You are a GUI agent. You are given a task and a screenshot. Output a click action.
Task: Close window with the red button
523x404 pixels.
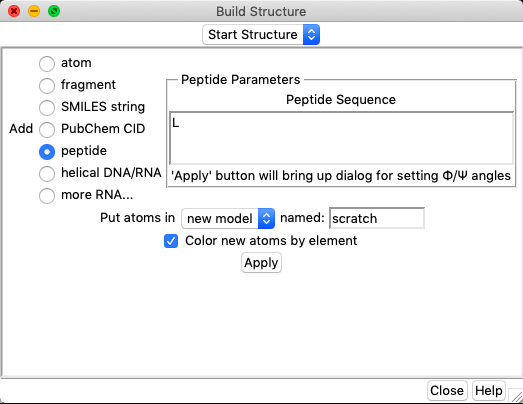[14, 11]
